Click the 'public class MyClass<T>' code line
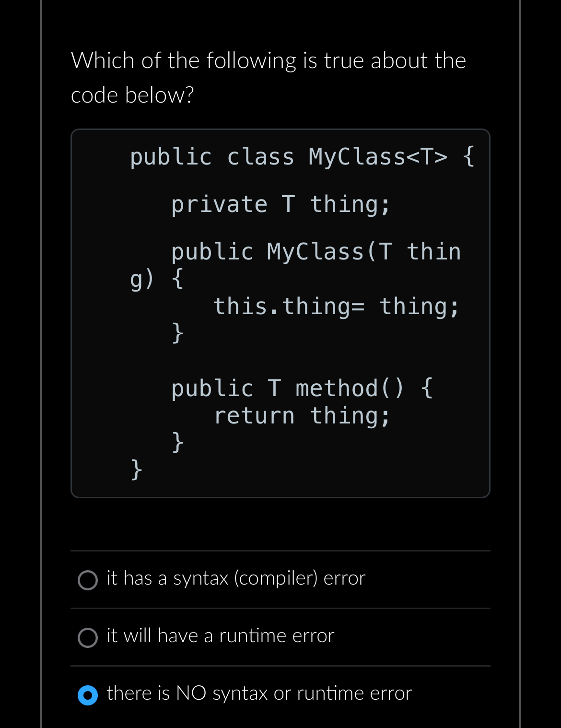Image resolution: width=561 pixels, height=728 pixels. pyautogui.click(x=301, y=156)
